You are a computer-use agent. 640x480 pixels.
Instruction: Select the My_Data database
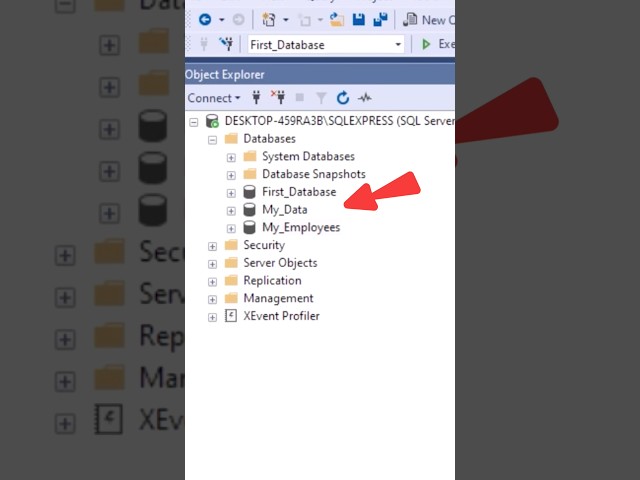coord(284,210)
